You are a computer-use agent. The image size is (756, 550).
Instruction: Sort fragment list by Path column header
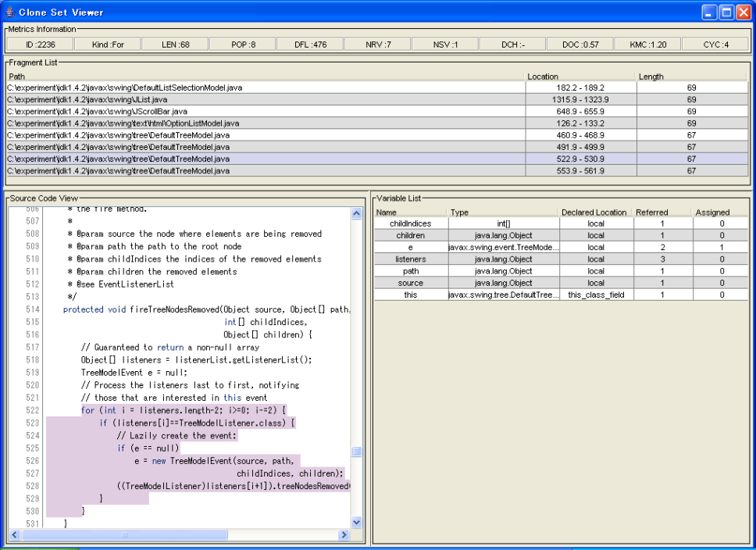click(266, 77)
